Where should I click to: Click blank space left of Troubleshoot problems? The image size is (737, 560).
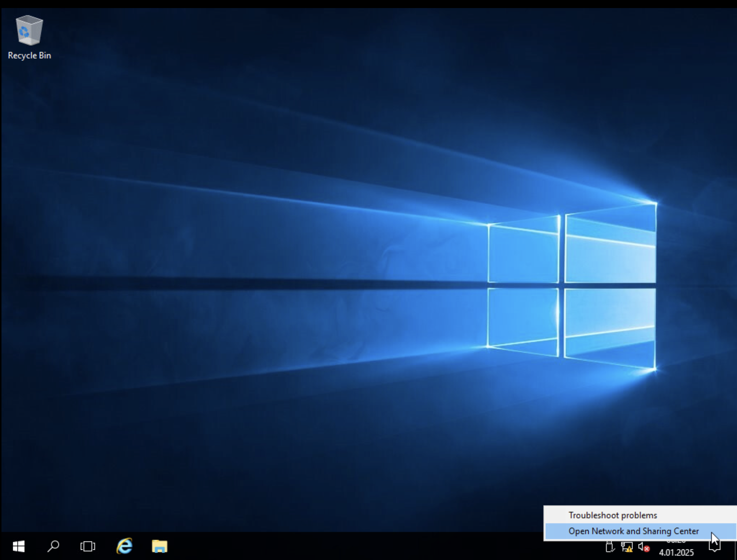point(556,515)
